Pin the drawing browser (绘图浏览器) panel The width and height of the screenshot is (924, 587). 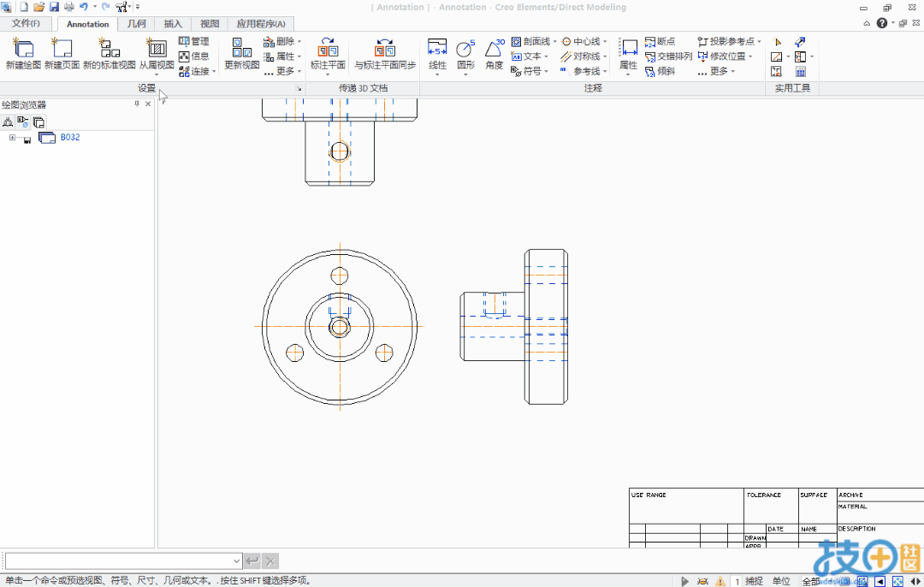point(137,104)
